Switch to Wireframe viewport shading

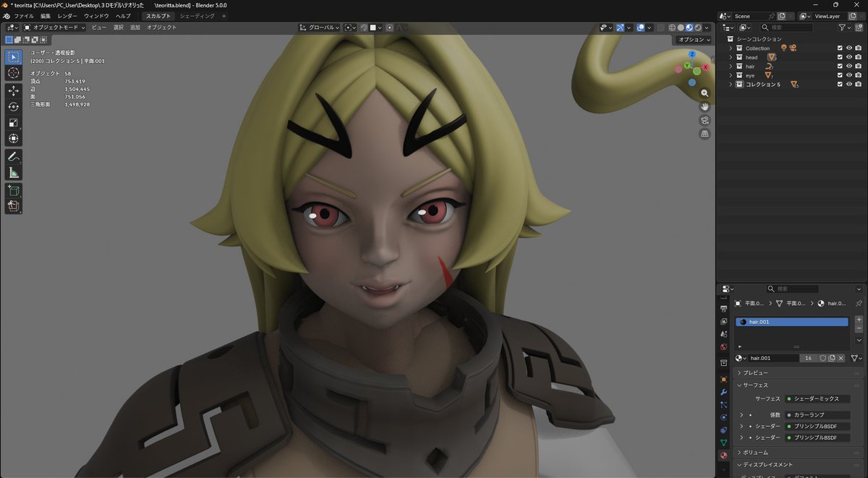673,27
